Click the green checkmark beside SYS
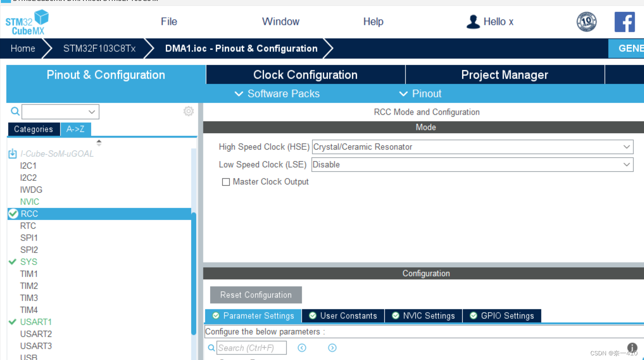This screenshot has height=360, width=644. [x=13, y=262]
